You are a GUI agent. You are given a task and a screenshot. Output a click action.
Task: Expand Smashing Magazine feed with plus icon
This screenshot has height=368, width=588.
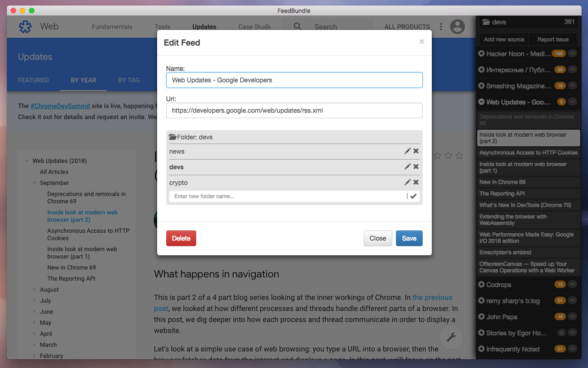481,86
